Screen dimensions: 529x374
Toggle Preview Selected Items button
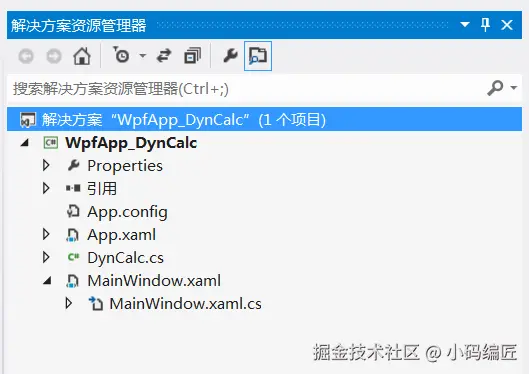[x=258, y=56]
